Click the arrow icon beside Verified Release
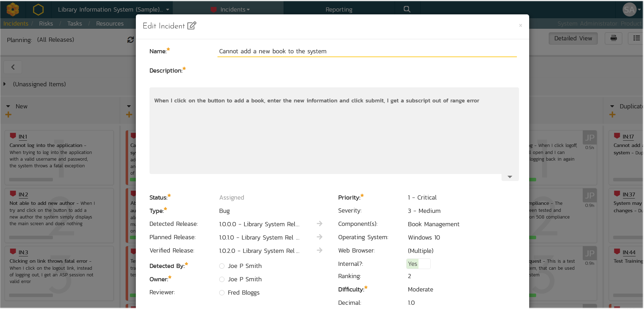Screen dimensions: 644x309 click(x=319, y=250)
